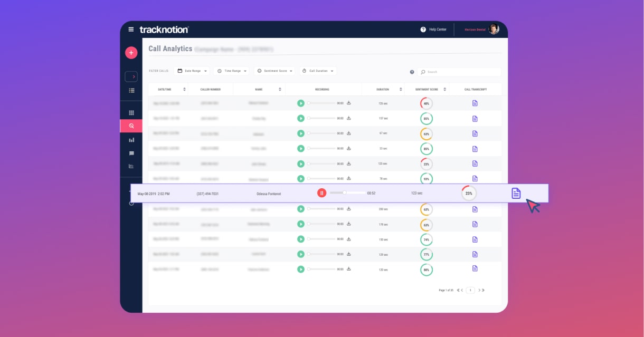Expand the sidebar with the arrow button
Viewport: 644px width, 337px height.
131,76
